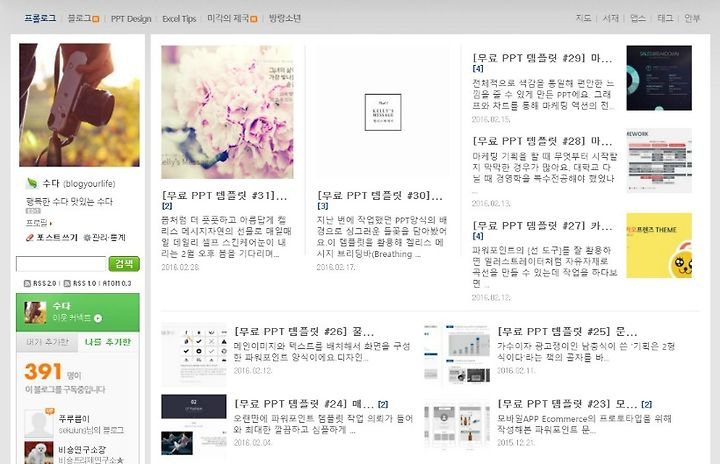Open post title 무료 PPT 템플릿 #25
720x464 pixels.
click(x=567, y=332)
